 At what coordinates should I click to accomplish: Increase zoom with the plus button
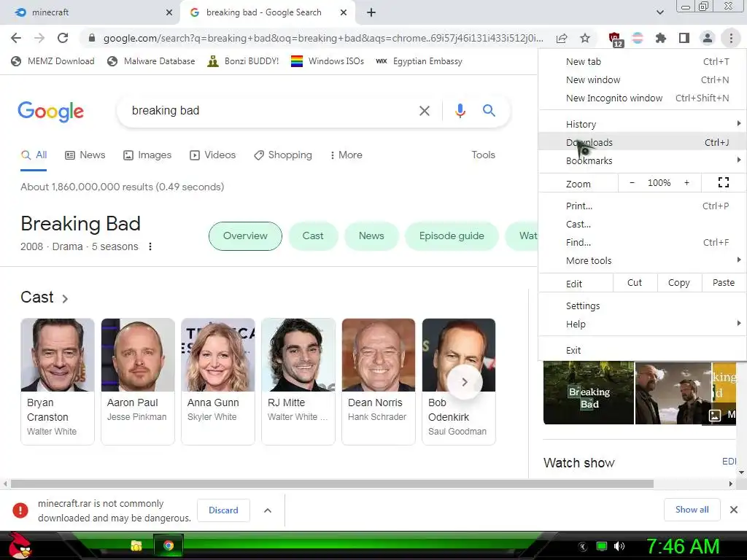686,183
